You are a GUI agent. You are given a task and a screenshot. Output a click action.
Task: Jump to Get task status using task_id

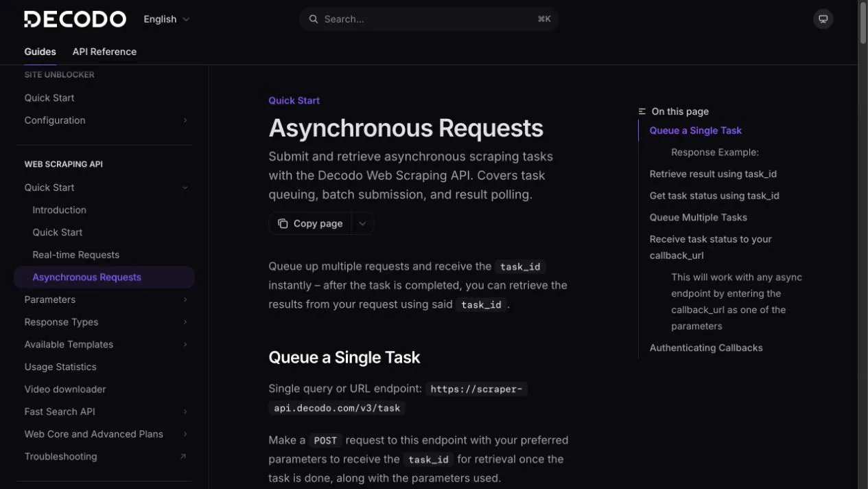click(714, 196)
